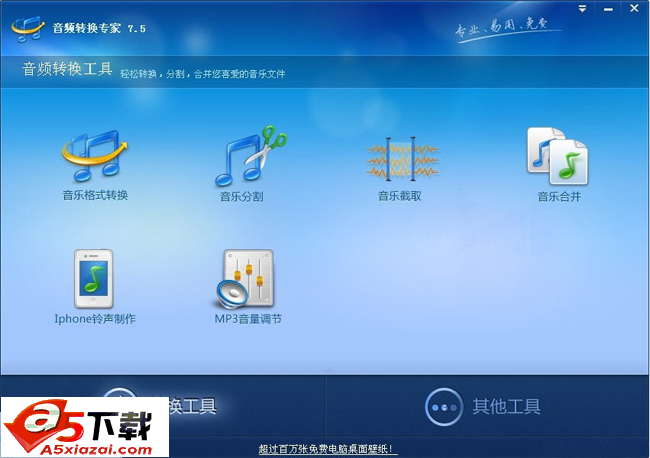This screenshot has height=458, width=650.
Task: Click the MP3音量调节 text label
Action: pyautogui.click(x=248, y=319)
